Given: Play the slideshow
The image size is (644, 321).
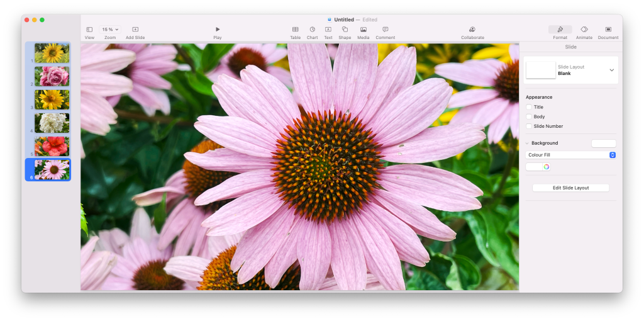Looking at the screenshot, I should 218,29.
